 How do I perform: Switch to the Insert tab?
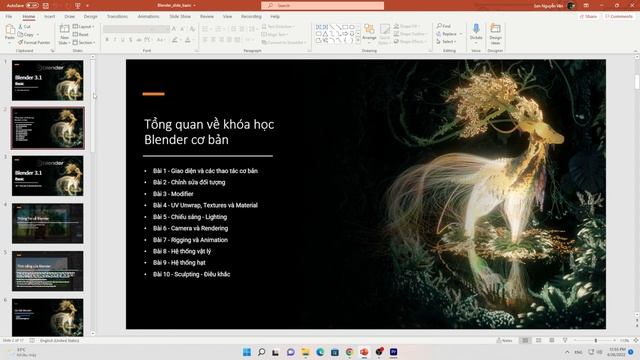[x=49, y=16]
